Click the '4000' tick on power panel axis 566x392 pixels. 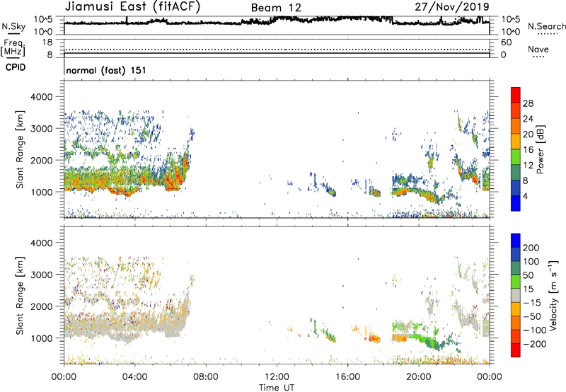tap(41, 97)
